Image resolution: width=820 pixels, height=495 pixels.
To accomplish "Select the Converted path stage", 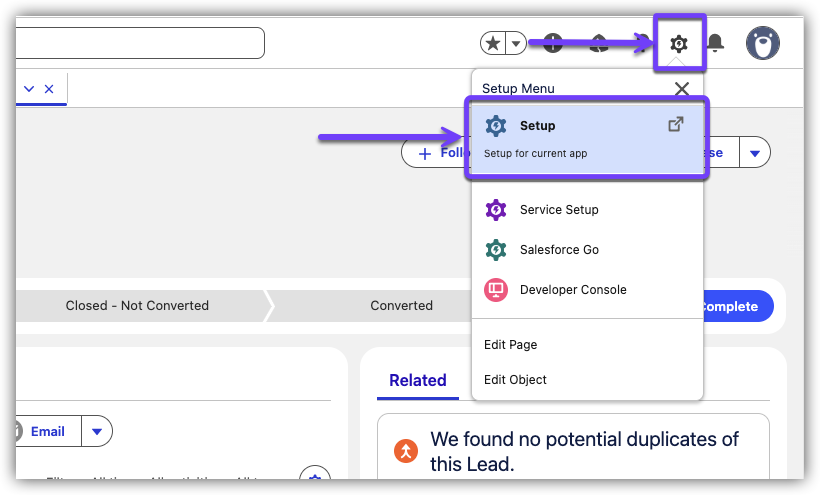I will tap(401, 306).
